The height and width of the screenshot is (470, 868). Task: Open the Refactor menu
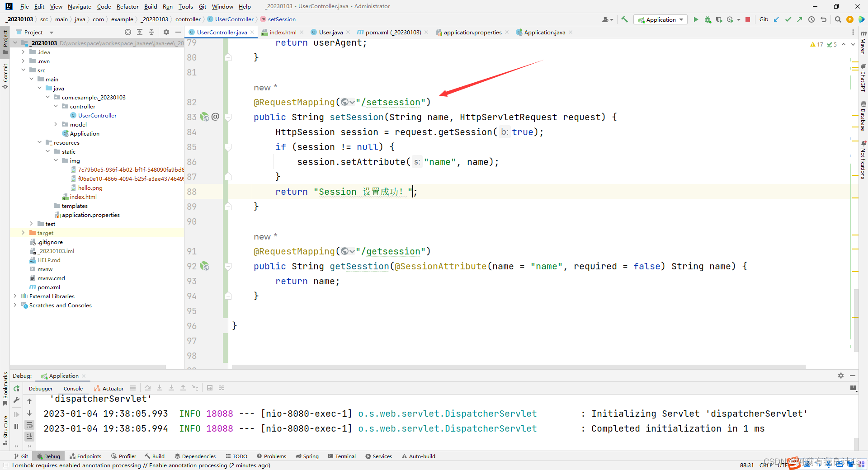(127, 6)
